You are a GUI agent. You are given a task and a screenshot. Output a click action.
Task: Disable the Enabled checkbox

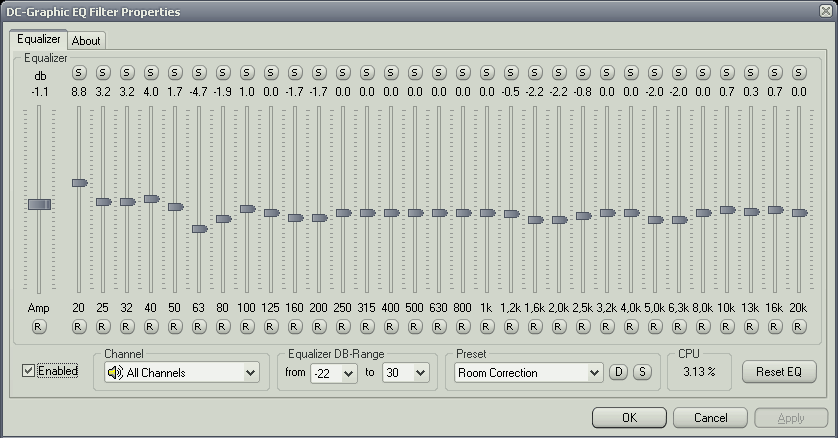click(x=29, y=372)
